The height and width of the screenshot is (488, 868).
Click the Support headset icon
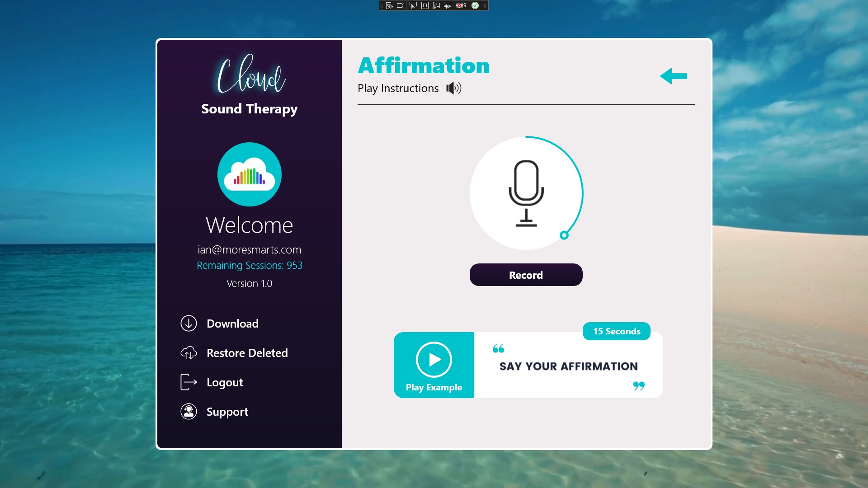pos(189,412)
